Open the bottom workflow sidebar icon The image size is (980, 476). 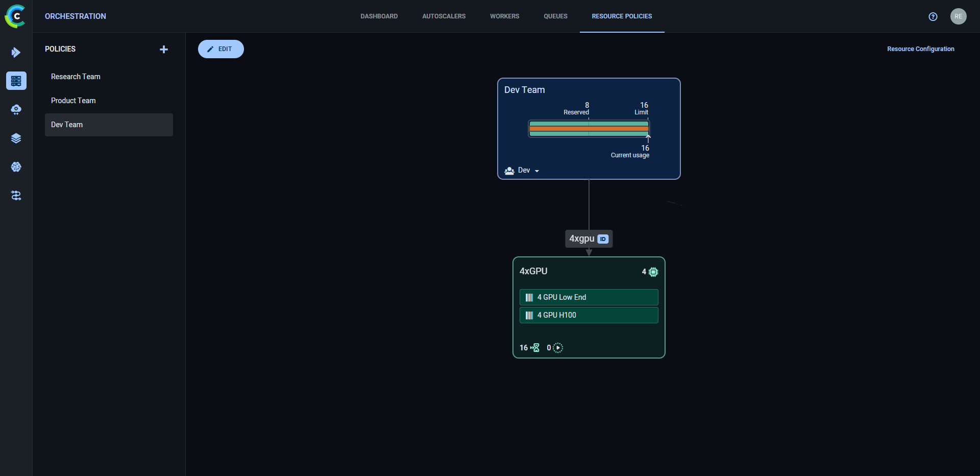[x=16, y=196]
